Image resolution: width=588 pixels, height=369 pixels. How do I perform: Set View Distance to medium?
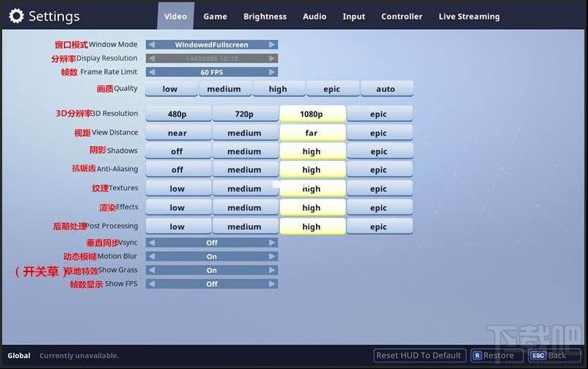point(246,132)
